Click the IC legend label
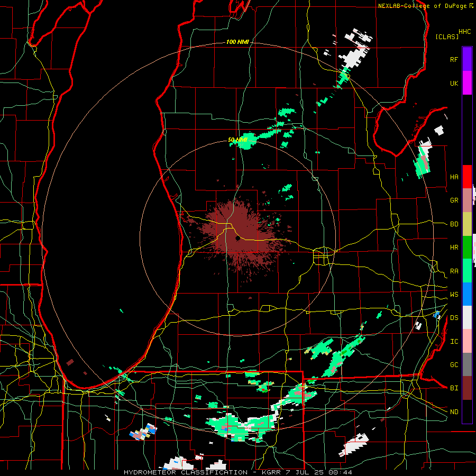 tap(454, 342)
